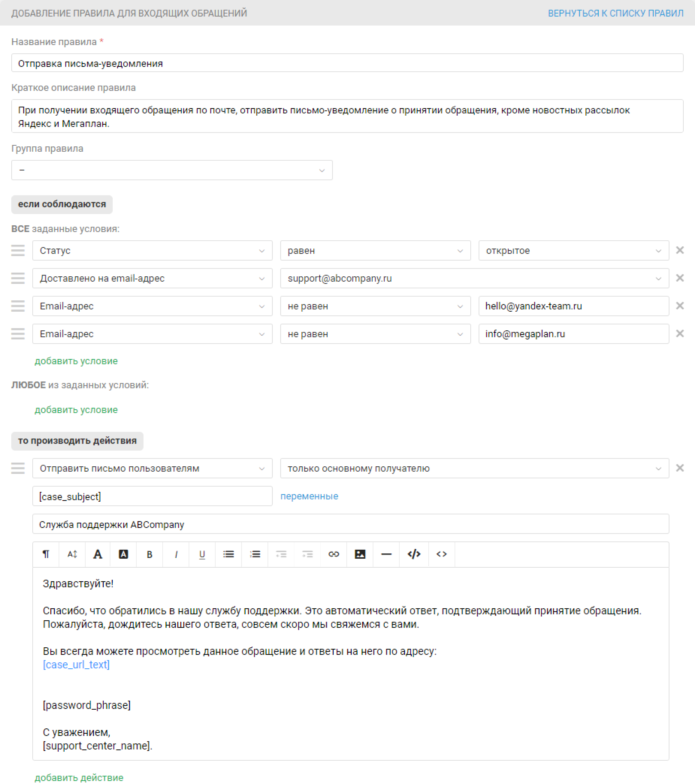
Task: Toggle bold formatting in the editor toolbar
Action: [150, 554]
